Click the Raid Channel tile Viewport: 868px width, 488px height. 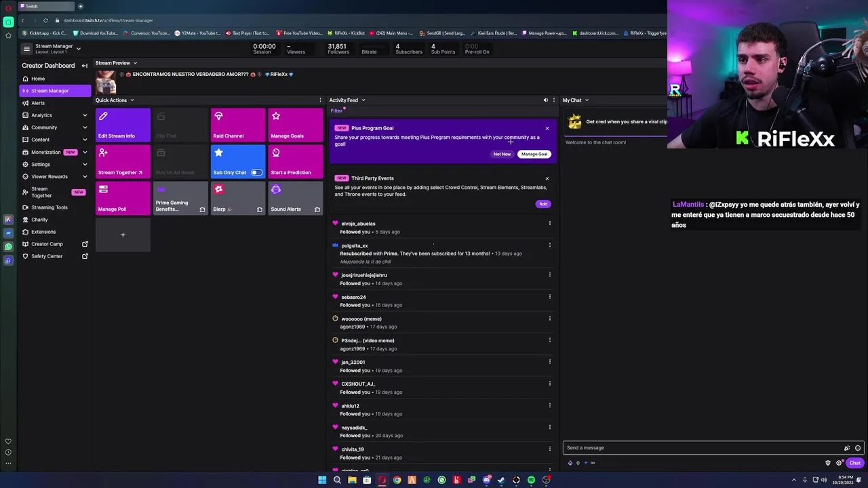click(x=238, y=125)
